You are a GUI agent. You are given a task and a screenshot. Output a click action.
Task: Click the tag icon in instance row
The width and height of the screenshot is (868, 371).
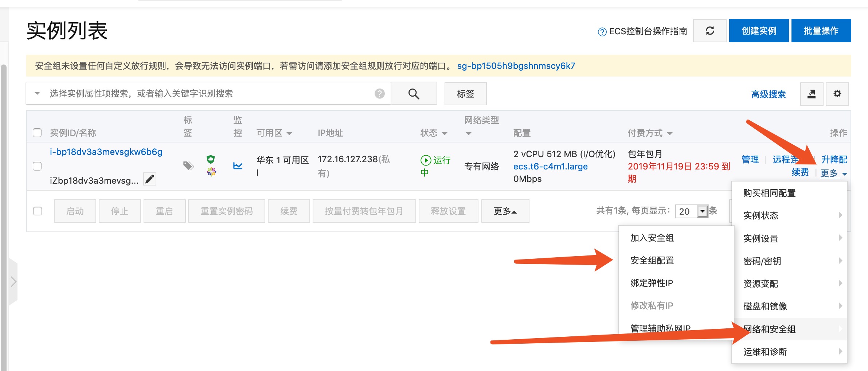point(188,166)
